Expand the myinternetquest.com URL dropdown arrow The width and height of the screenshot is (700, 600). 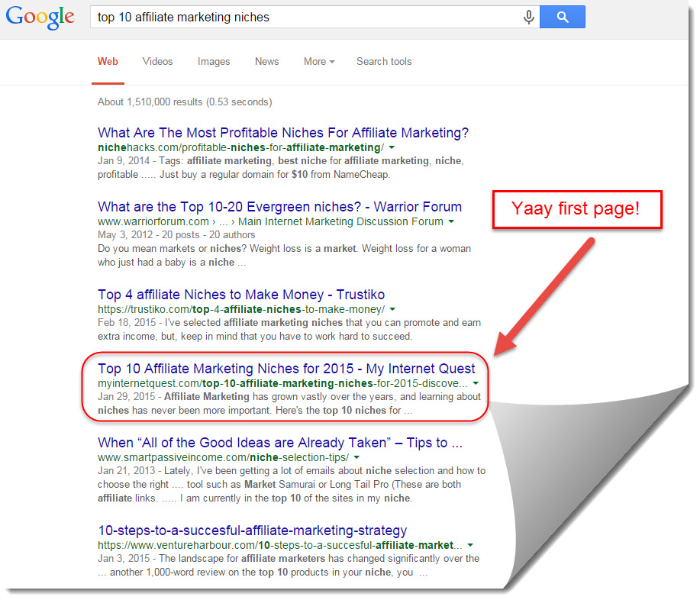tap(476, 383)
